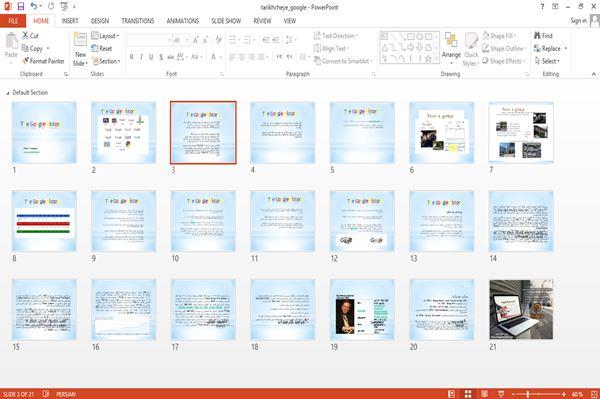Toggle Align Left paragraph
The image size is (600, 399).
[x=232, y=57]
